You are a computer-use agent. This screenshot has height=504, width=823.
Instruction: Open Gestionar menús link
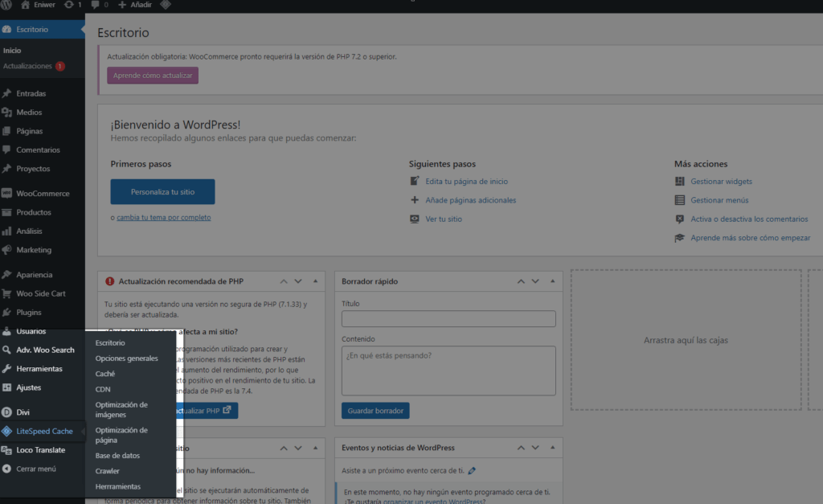[719, 200]
